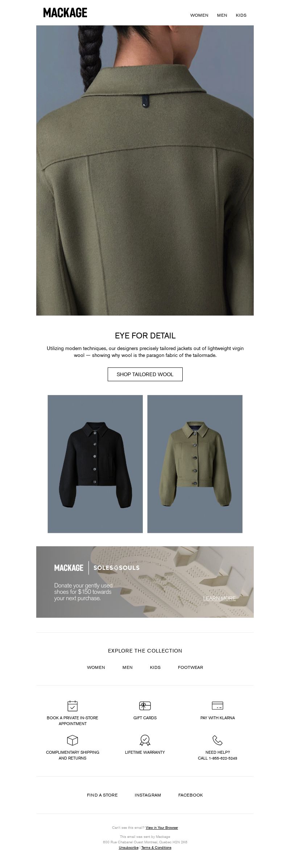This screenshot has height=868, width=290.
Task: Open the Men header menu link
Action: [x=222, y=15]
